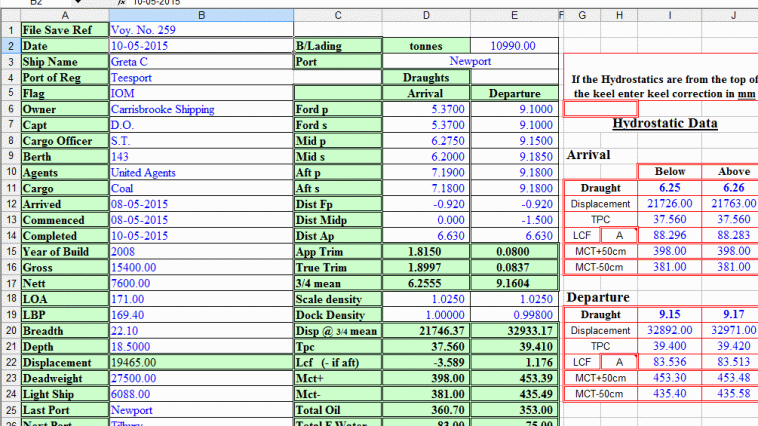Select the Carrisbrooke Shipping owner cell

pyautogui.click(x=200, y=109)
